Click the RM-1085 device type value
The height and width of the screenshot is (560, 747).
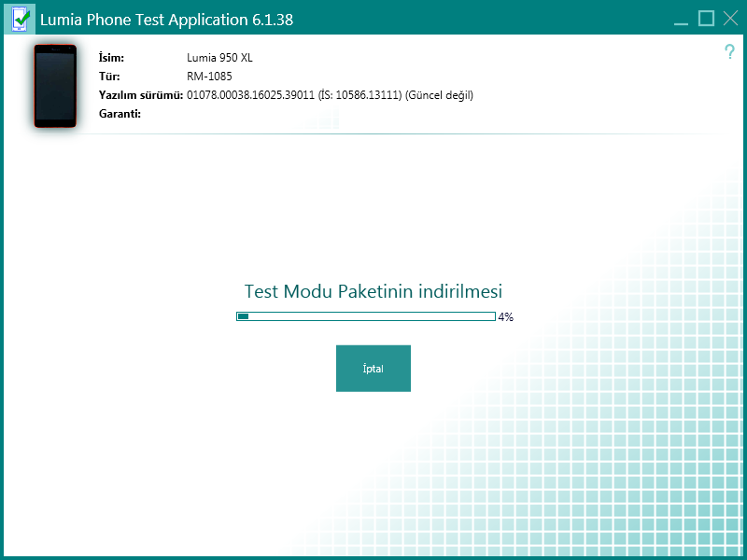(x=209, y=77)
